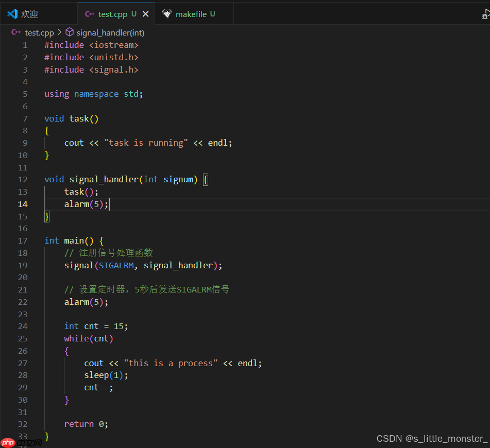
Task: Click the opening brace on line 8
Action: (47, 131)
